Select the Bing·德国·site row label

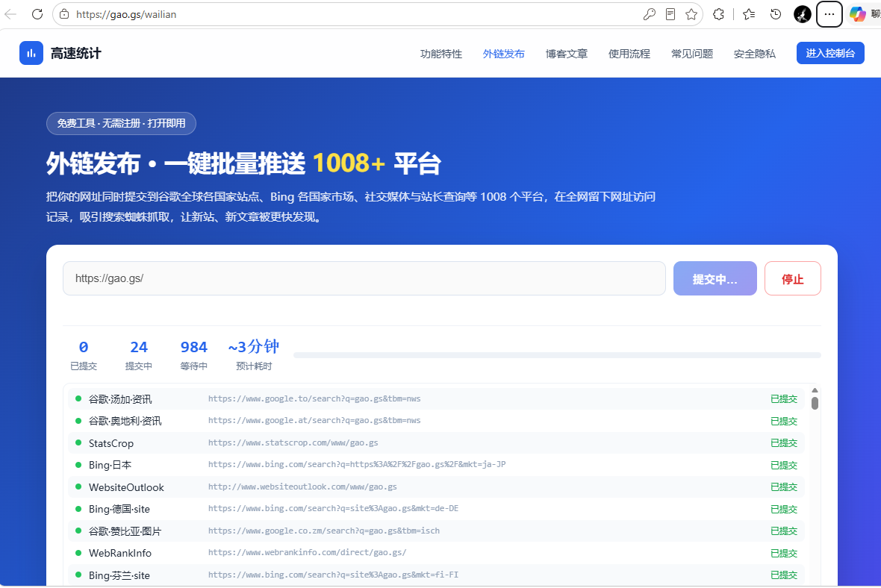[119, 510]
